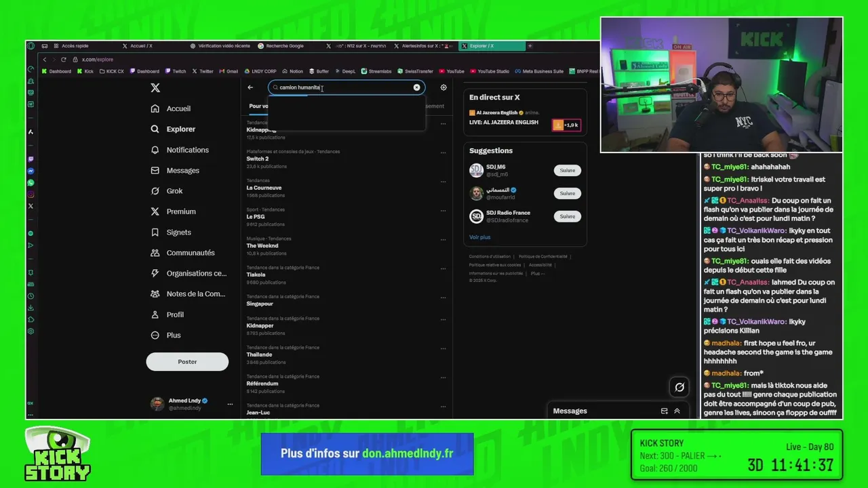Switch to 'AlertesInfos sur X' browser tab
The height and width of the screenshot is (488, 868).
click(x=424, y=46)
